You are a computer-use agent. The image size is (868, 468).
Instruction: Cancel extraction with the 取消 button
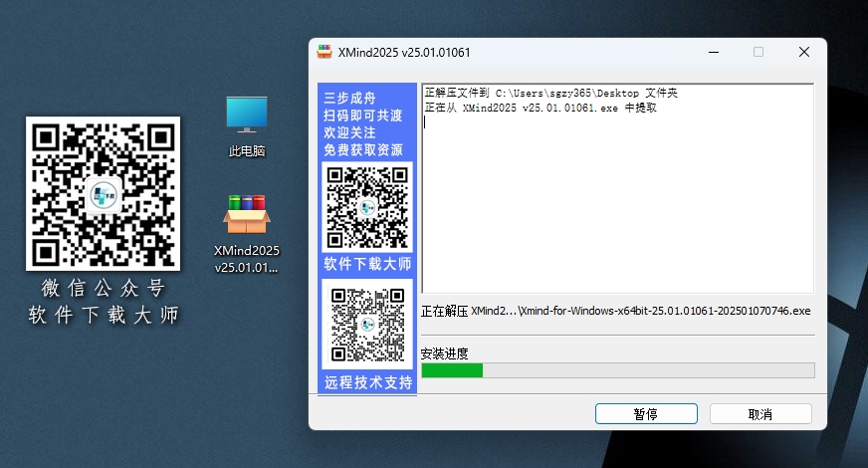[760, 413]
